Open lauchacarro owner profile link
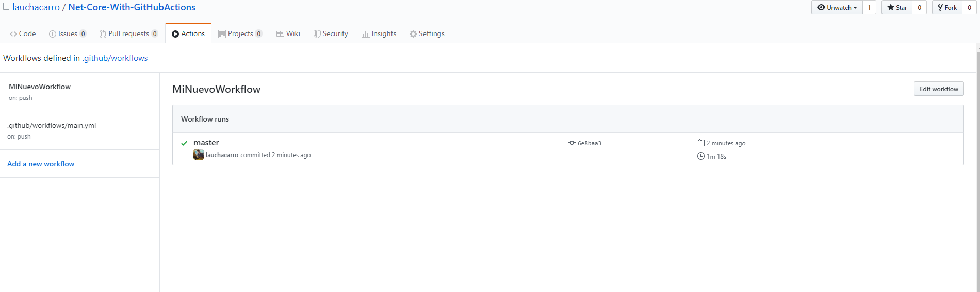This screenshot has height=292, width=980. [x=36, y=7]
